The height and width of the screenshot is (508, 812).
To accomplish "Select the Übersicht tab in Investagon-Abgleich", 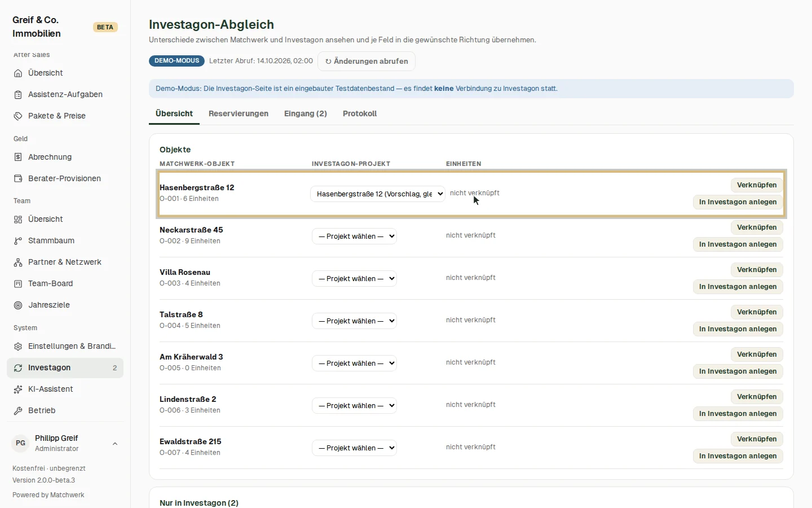I will point(174,113).
